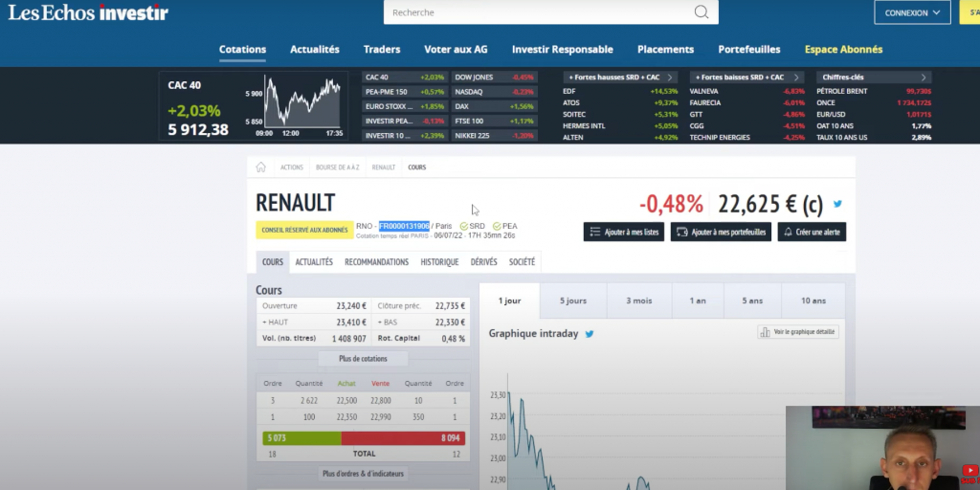980x490 pixels.
Task: Expand Fortes hausses SRD + CAC chevron
Action: (x=671, y=78)
